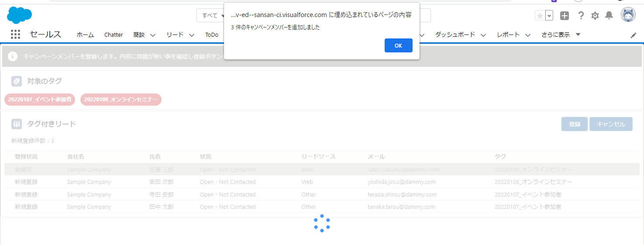Expand the favorites list dropdown arrow
Screen dimensions: 644x245
(549, 16)
